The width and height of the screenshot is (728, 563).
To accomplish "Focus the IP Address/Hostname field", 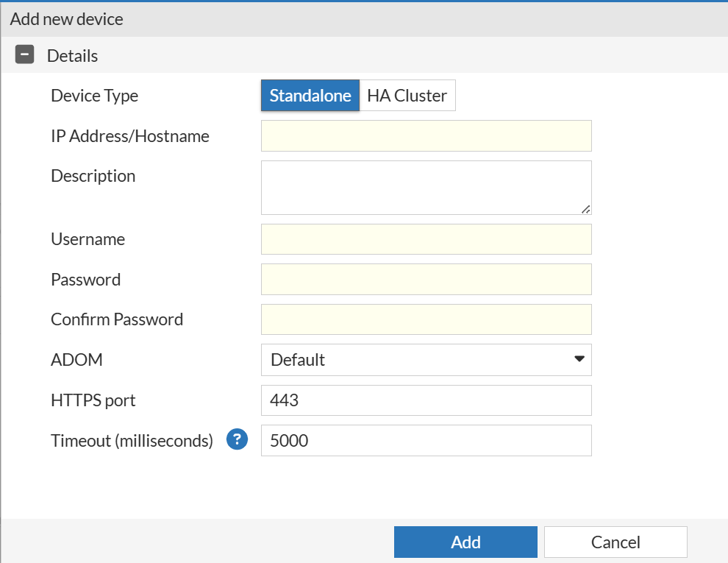I will coord(426,136).
